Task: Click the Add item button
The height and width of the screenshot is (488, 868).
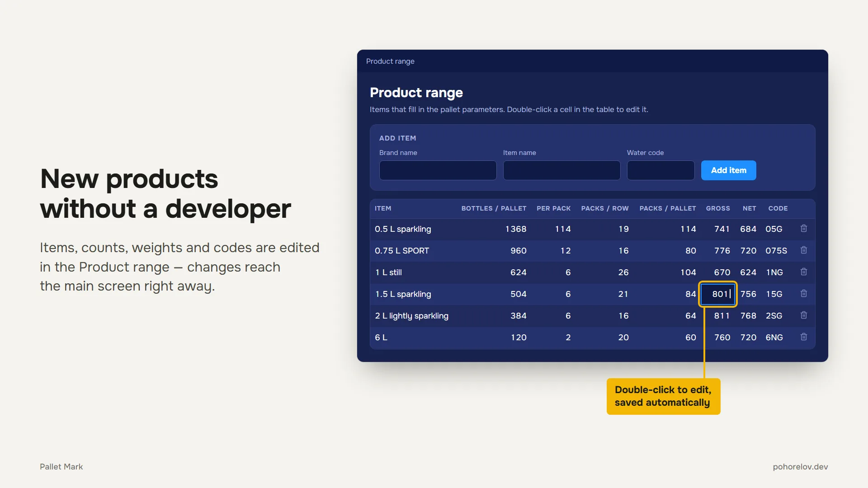Action: [x=728, y=170]
